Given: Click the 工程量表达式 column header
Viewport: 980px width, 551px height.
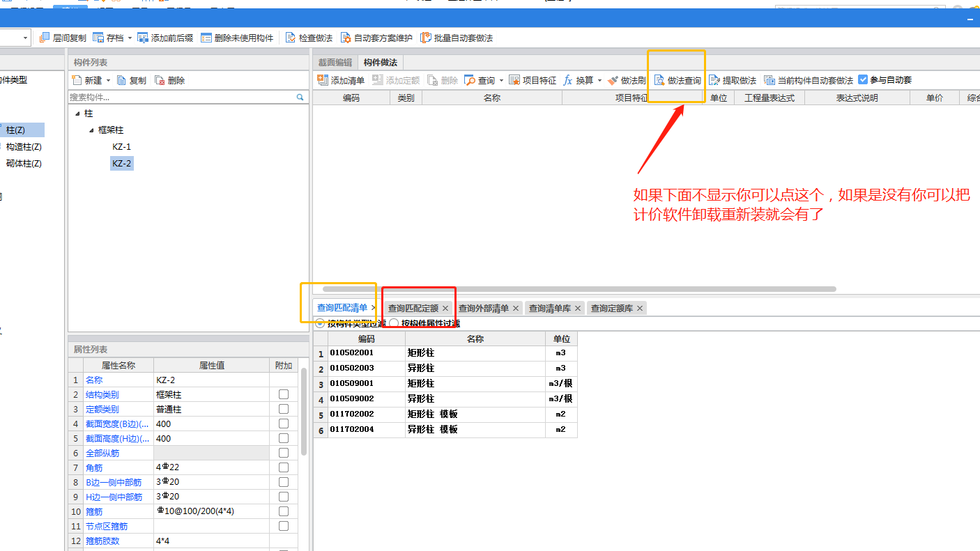Looking at the screenshot, I should click(770, 98).
